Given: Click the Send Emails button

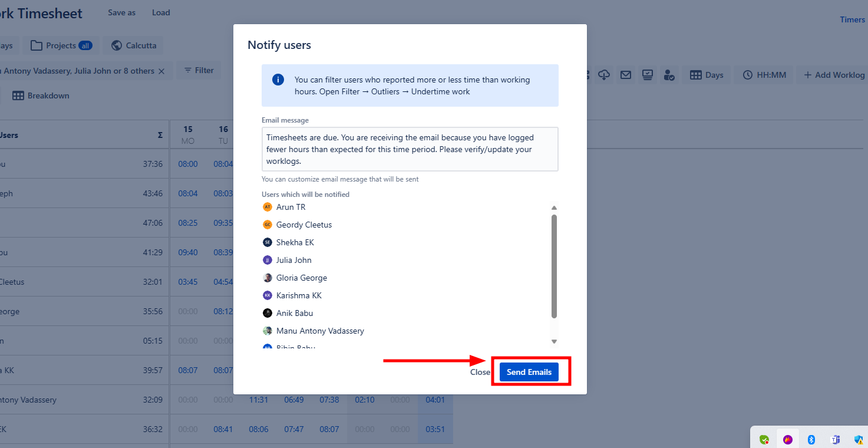Looking at the screenshot, I should coord(529,372).
